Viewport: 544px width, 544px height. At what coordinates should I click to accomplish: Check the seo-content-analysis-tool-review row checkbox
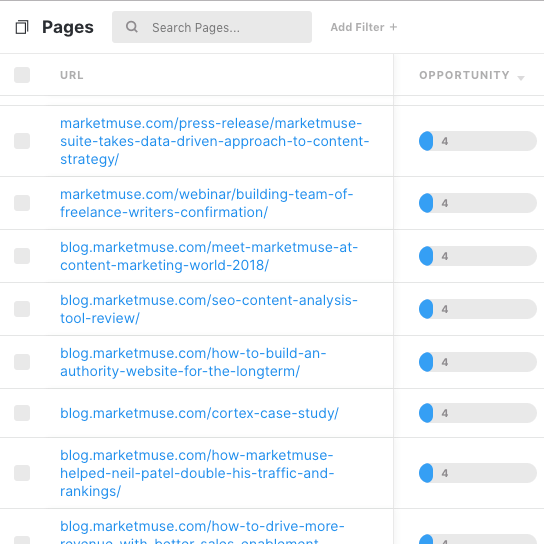pyautogui.click(x=22, y=309)
